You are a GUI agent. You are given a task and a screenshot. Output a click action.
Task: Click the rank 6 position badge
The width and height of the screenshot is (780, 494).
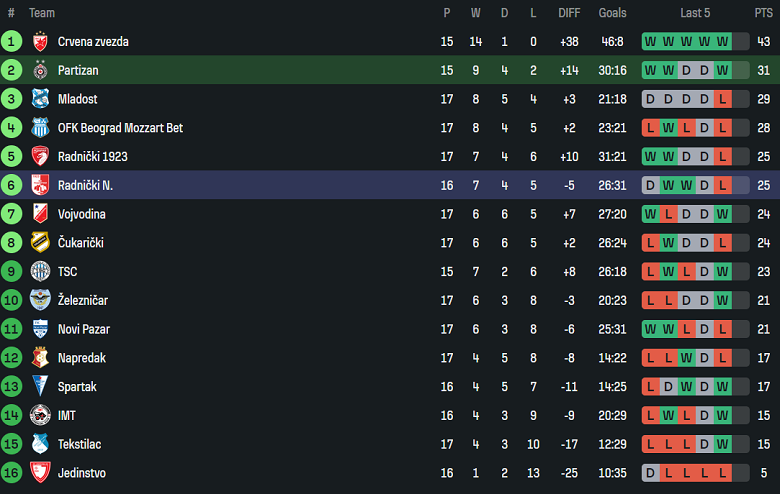(11, 185)
